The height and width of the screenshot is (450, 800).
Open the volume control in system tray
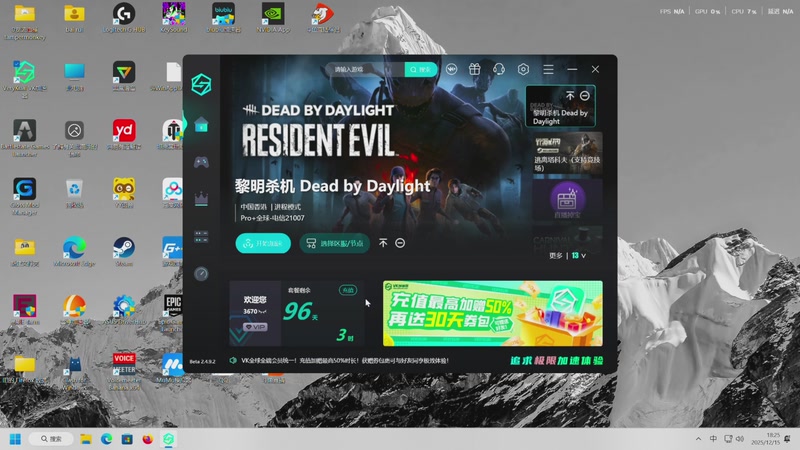coord(740,439)
